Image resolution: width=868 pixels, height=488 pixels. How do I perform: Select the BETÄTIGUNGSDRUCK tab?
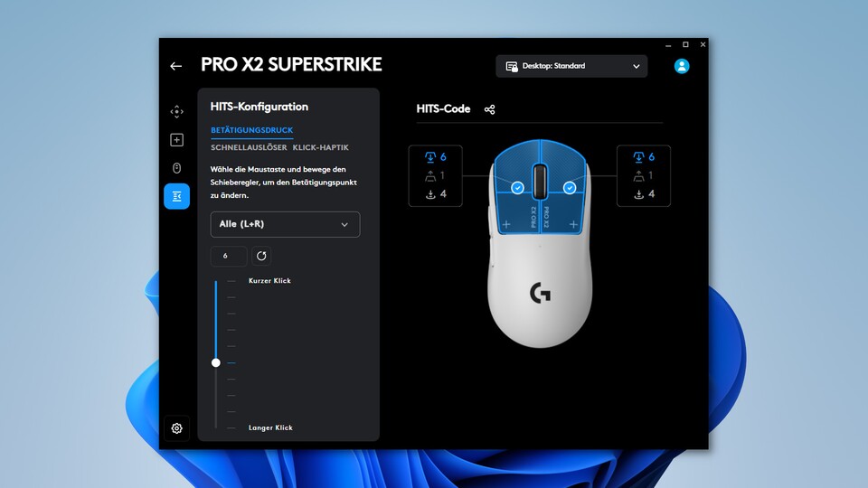tap(252, 130)
